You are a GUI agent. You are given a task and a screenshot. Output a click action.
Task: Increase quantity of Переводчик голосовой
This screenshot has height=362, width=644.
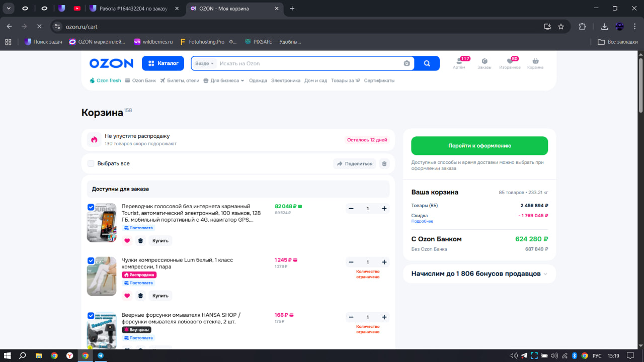[x=384, y=209]
